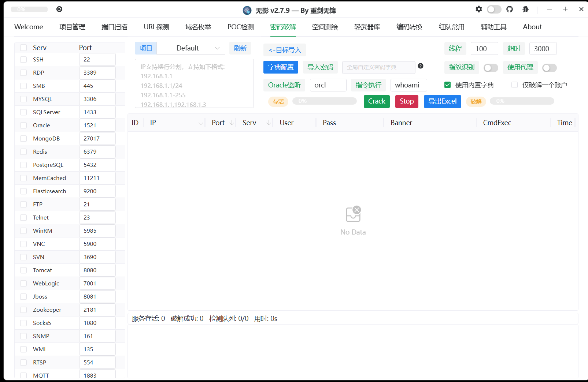
Task: Click the reload icon next to the top-left progress bar
Action: (59, 9)
